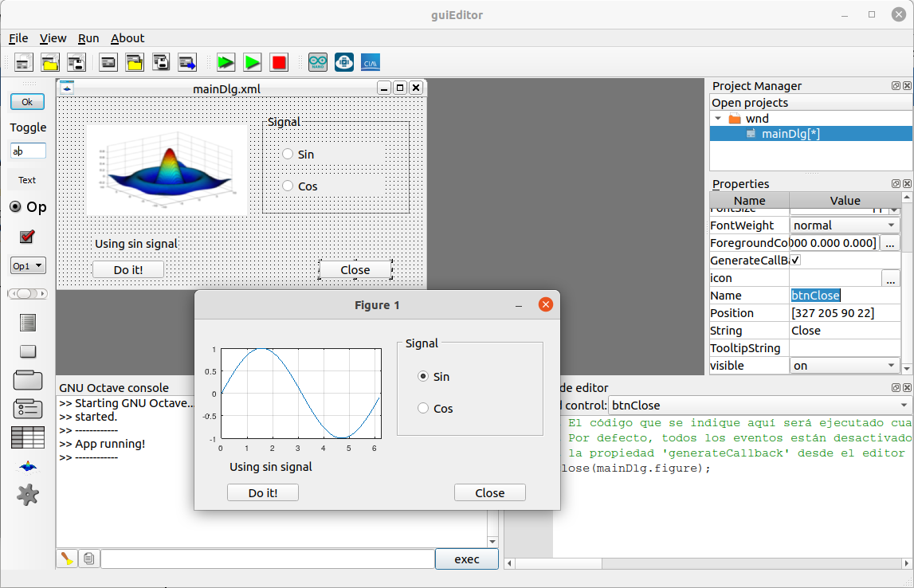This screenshot has width=914, height=588.
Task: Uncheck the GenerateCallB property checkbox
Action: point(794,260)
